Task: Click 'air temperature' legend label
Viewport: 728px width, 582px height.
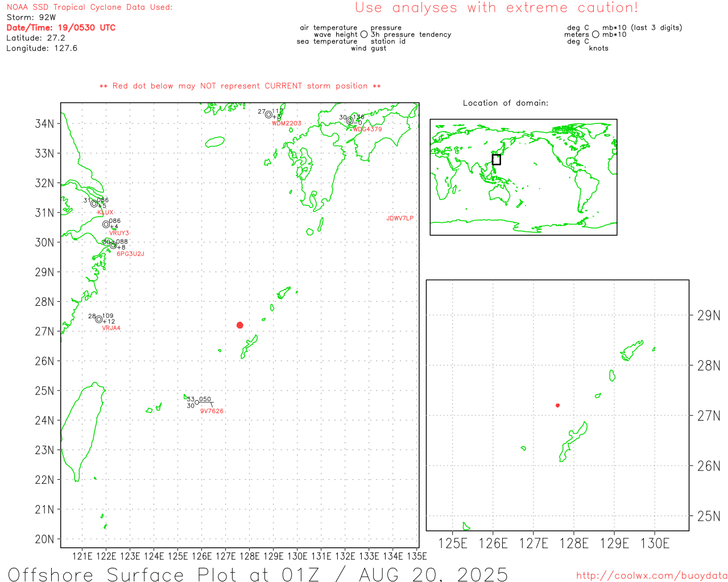Action: point(329,28)
